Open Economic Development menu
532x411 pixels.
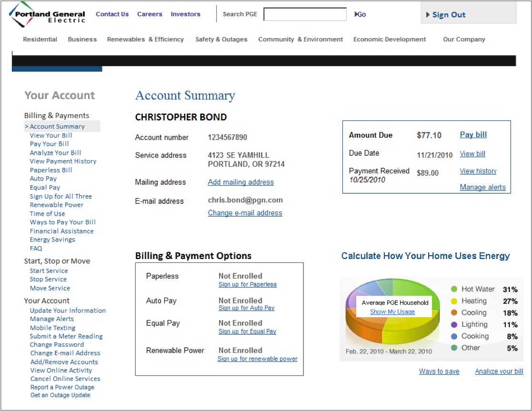pyautogui.click(x=390, y=40)
